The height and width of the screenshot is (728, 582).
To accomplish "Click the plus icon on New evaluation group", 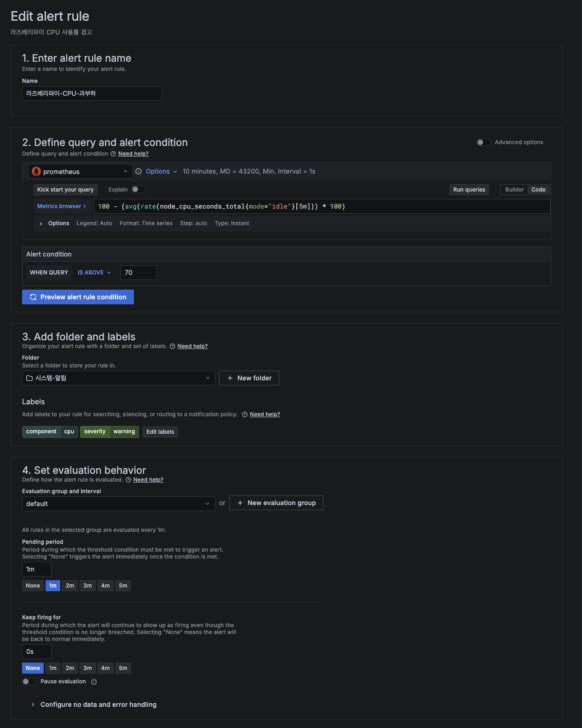I will 240,503.
